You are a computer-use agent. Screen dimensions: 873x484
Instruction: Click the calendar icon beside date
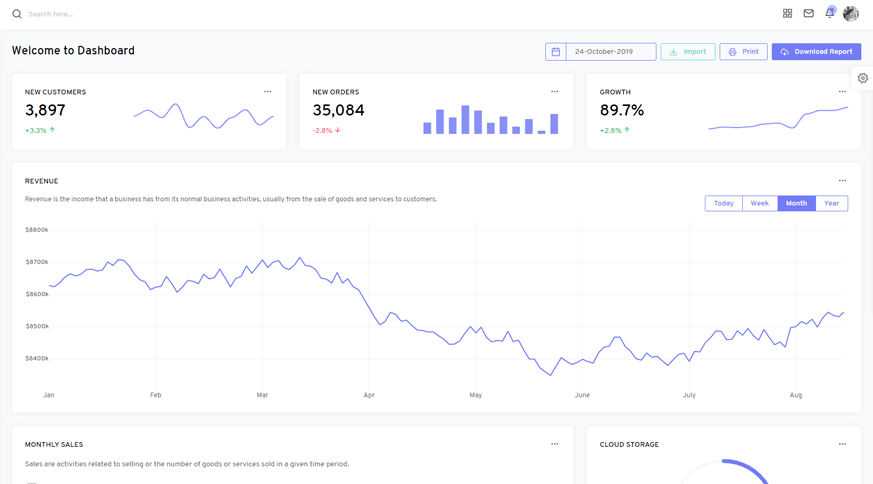tap(556, 52)
